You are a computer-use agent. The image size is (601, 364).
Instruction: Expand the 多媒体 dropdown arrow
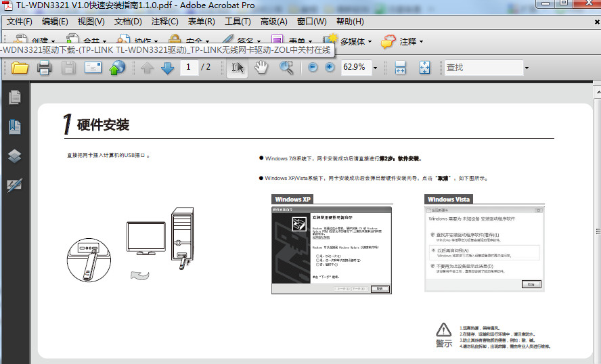pyautogui.click(x=370, y=41)
